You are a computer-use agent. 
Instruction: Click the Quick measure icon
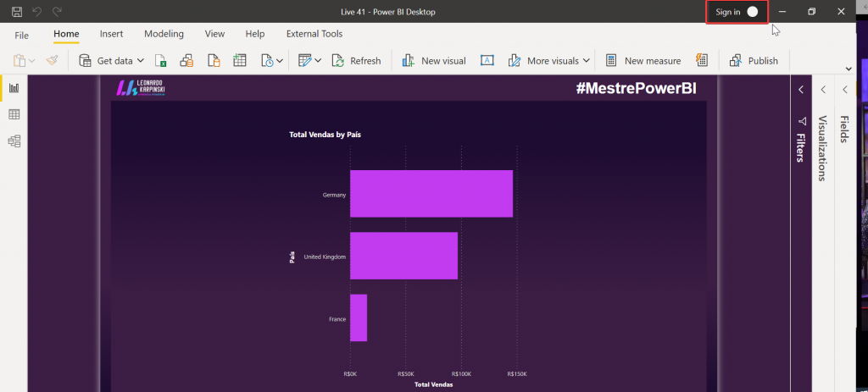coord(701,60)
